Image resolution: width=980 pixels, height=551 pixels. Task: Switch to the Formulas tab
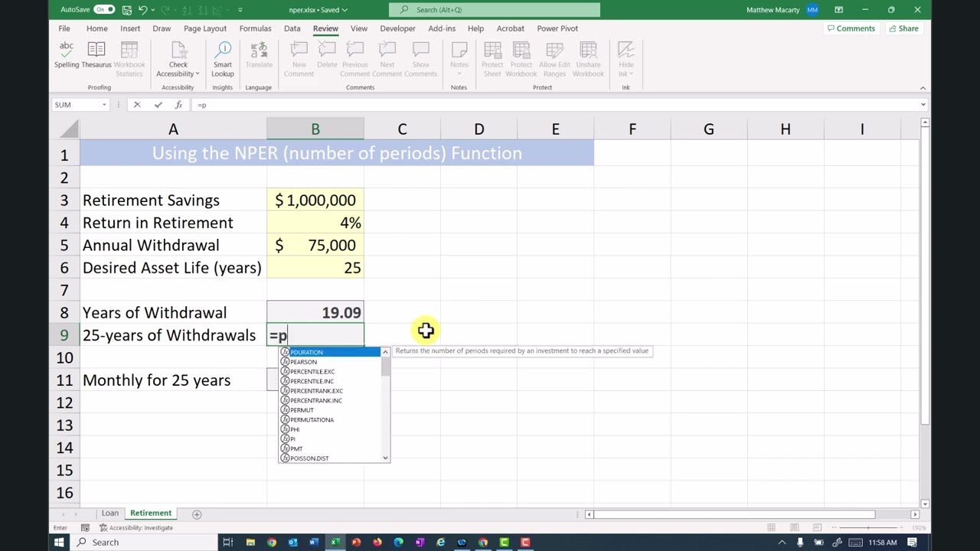255,28
